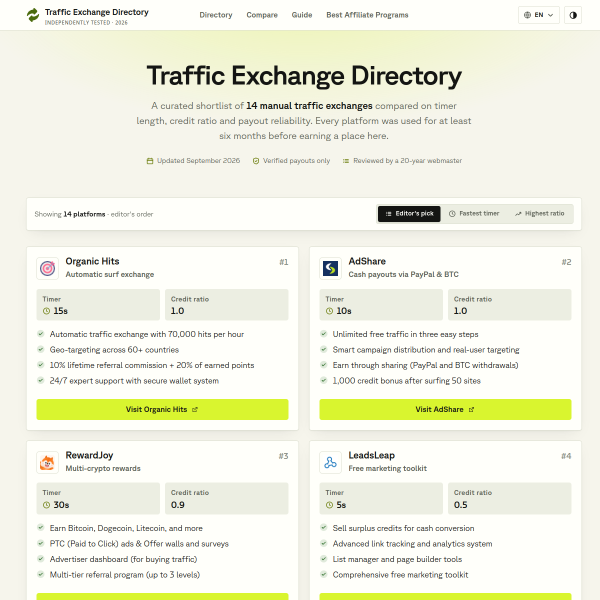The width and height of the screenshot is (600, 600).
Task: Click check icon next to Geo-targeting across 60+ countries
Action: [x=41, y=349]
